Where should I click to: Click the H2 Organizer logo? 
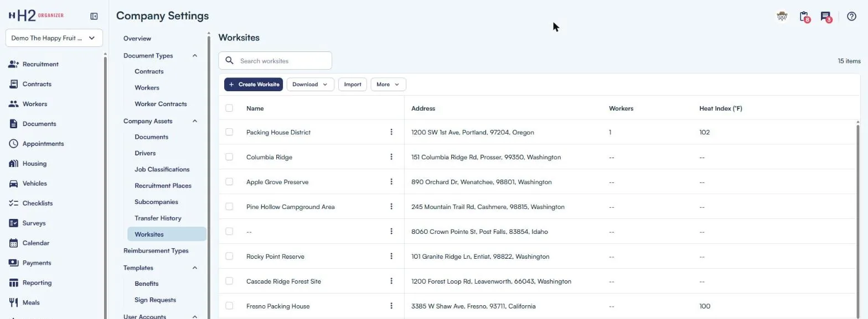pos(35,16)
